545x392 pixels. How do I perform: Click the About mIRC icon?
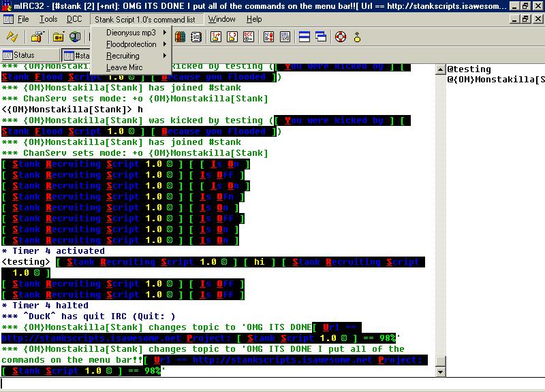tap(357, 37)
